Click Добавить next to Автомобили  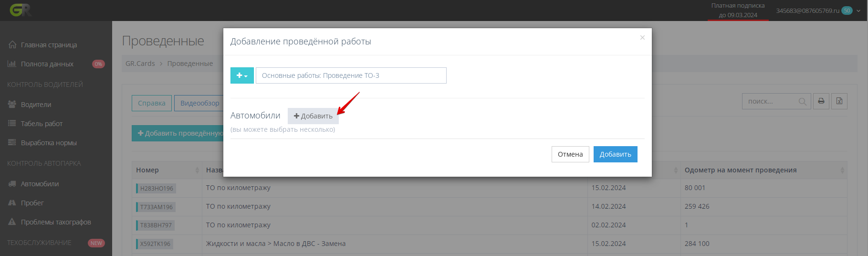coord(313,116)
